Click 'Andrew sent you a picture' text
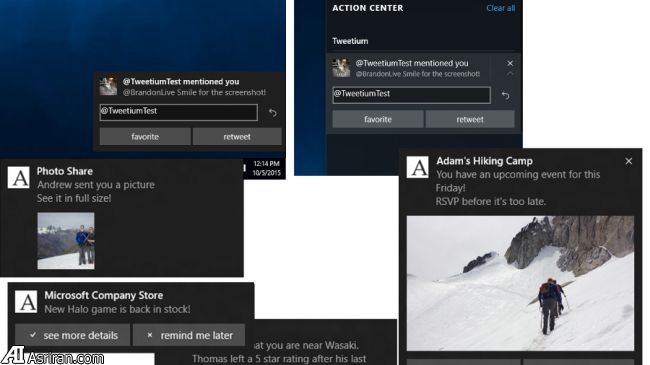Image resolution: width=650 pixels, height=365 pixels. coord(96,185)
